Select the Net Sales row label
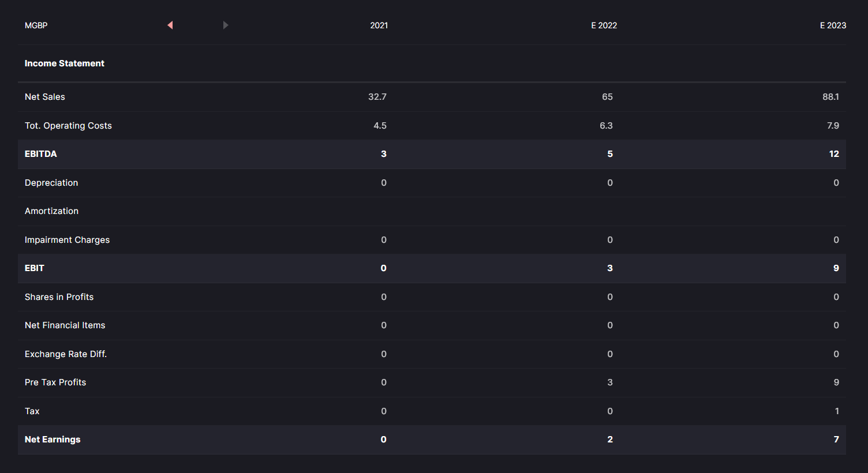 [x=45, y=97]
